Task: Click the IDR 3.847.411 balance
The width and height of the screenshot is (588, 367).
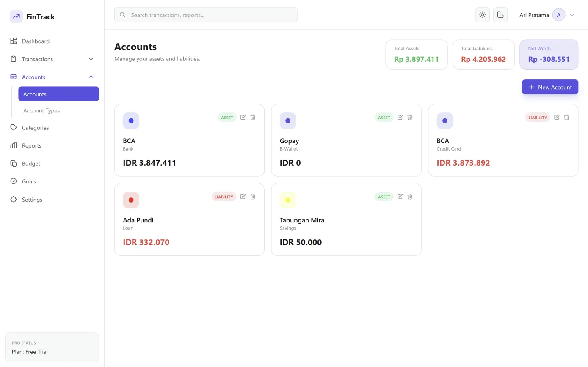Action: (149, 163)
